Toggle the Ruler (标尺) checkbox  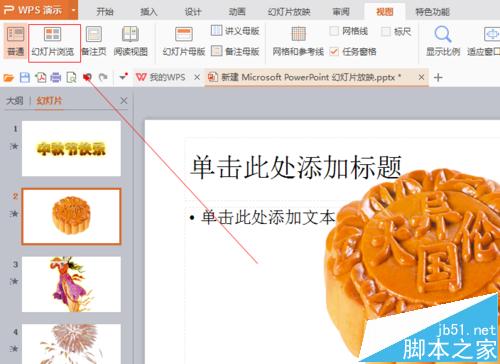pos(386,31)
